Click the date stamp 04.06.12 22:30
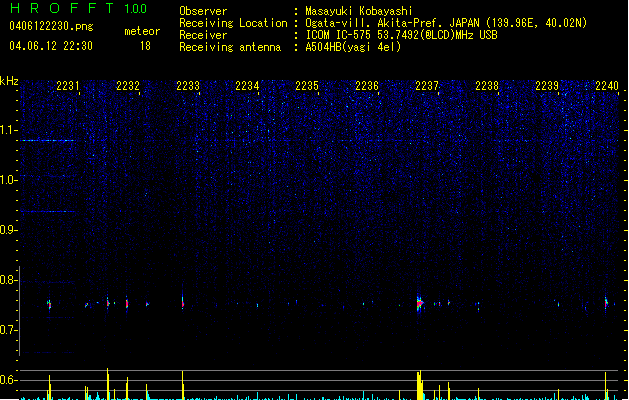This screenshot has height=400, width=629. [51, 46]
